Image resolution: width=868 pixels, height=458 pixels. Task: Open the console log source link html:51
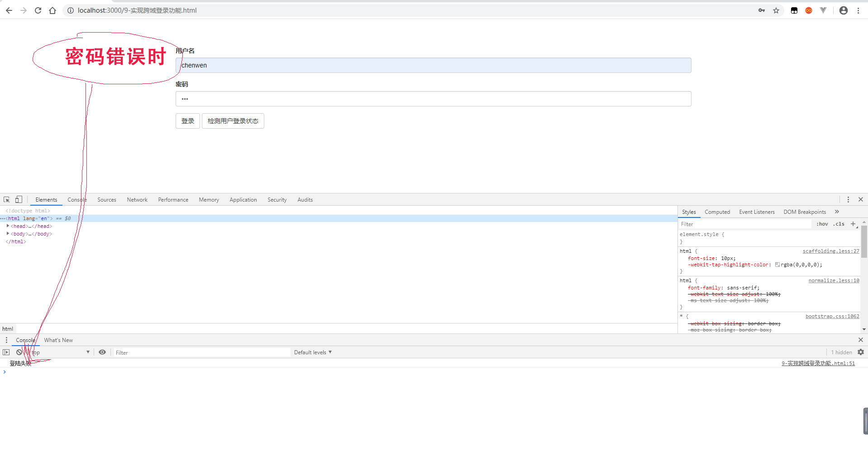818,363
